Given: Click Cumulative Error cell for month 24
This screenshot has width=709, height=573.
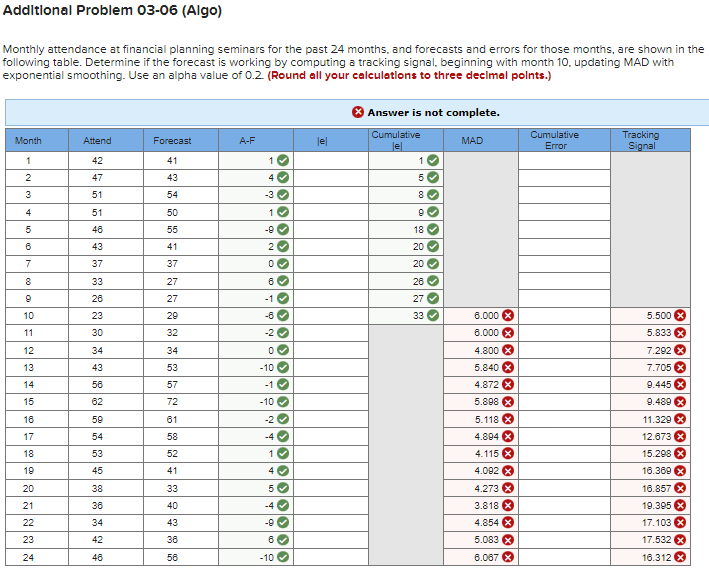Looking at the screenshot, I should (564, 557).
